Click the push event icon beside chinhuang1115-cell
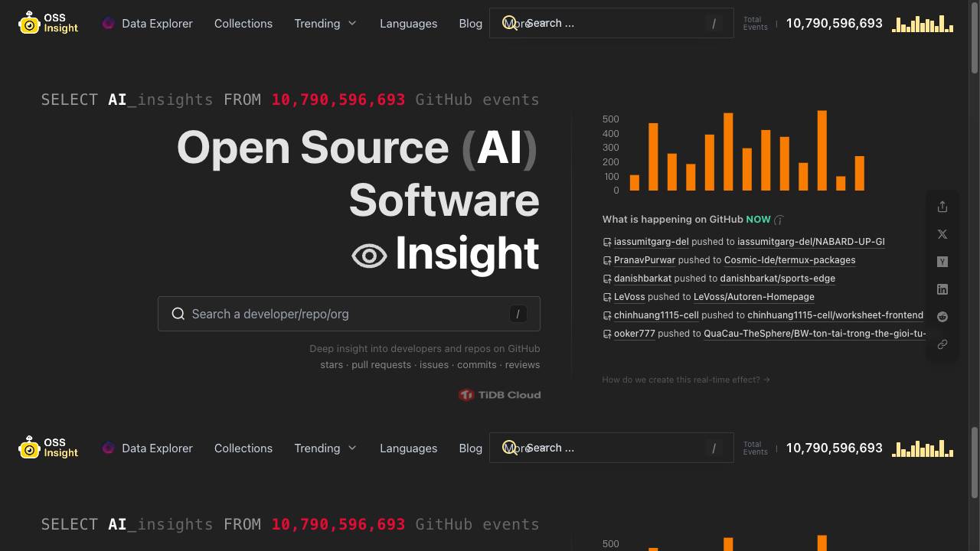This screenshot has height=551, width=980. click(x=607, y=315)
